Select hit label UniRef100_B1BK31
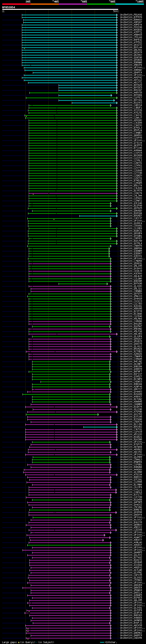Screen dimensions: 146x644 click(131, 231)
